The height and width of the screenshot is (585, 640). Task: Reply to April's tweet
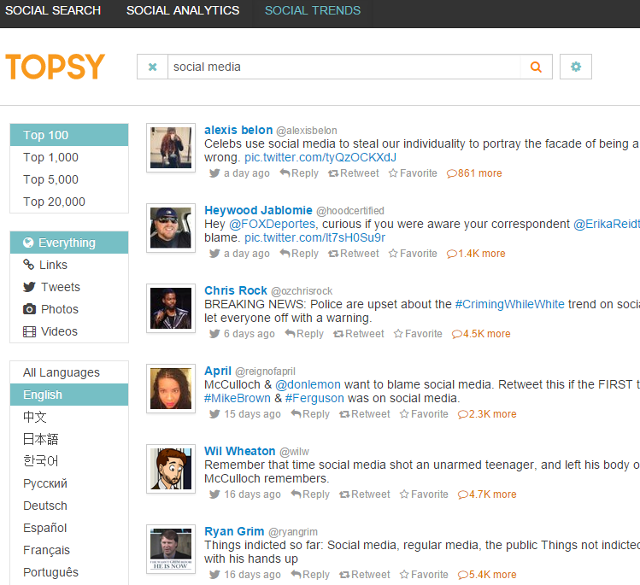click(x=310, y=414)
